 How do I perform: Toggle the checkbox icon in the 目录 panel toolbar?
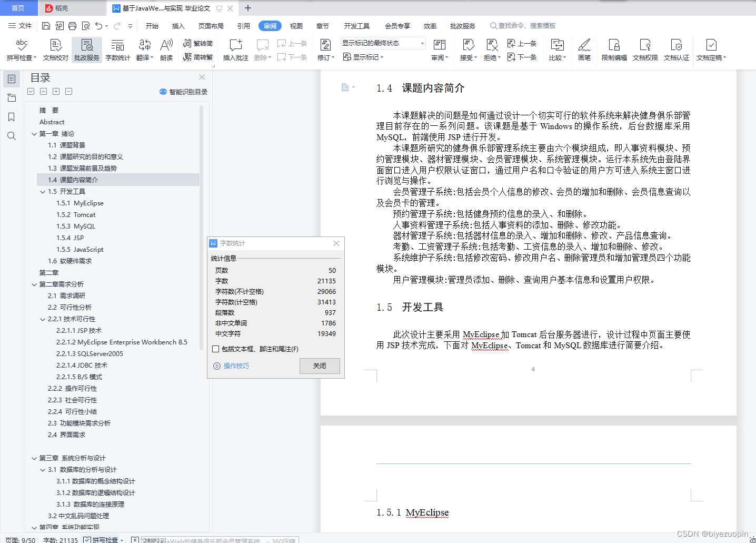[x=31, y=91]
